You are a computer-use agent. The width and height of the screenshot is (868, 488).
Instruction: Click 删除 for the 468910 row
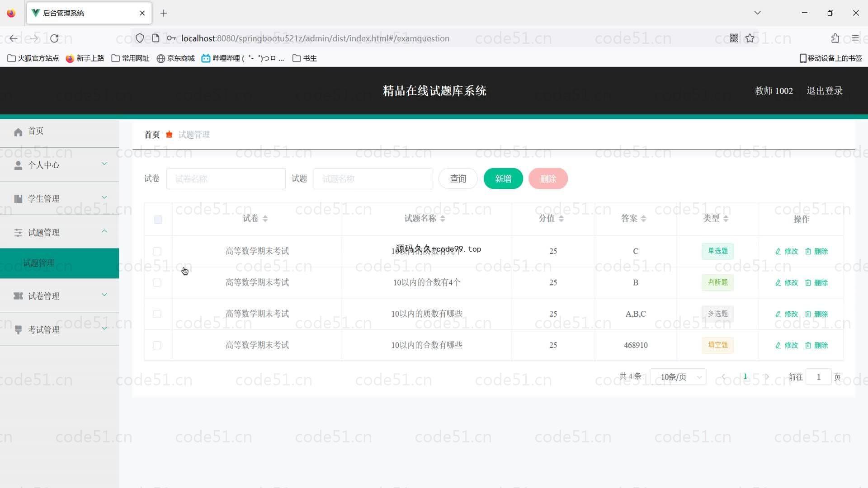click(x=816, y=346)
